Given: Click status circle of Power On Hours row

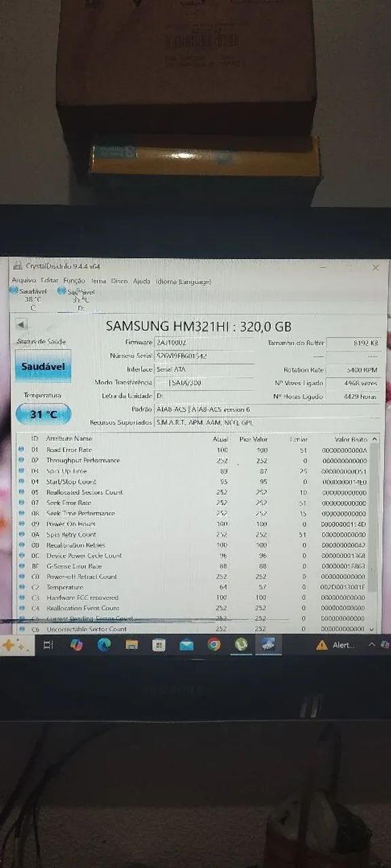Looking at the screenshot, I should (20, 524).
